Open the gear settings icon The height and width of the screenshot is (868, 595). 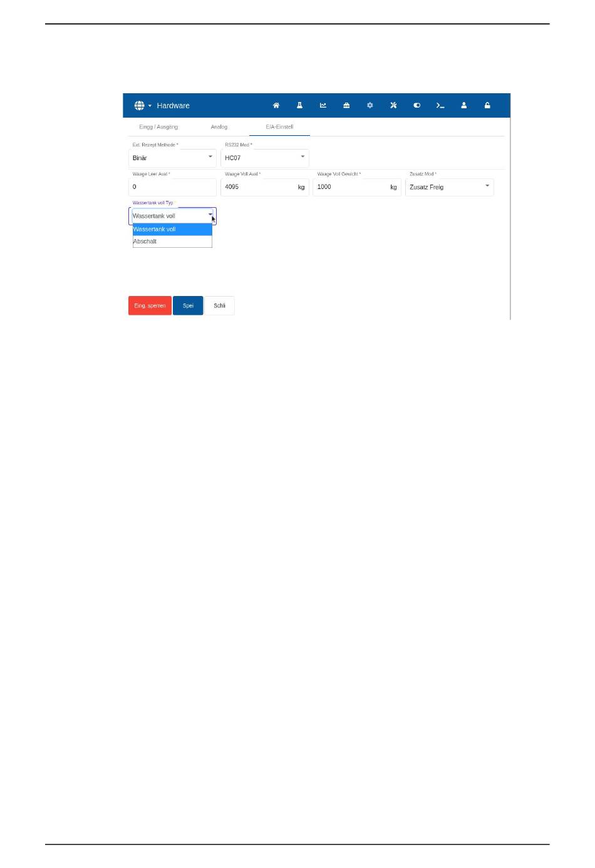coord(370,106)
